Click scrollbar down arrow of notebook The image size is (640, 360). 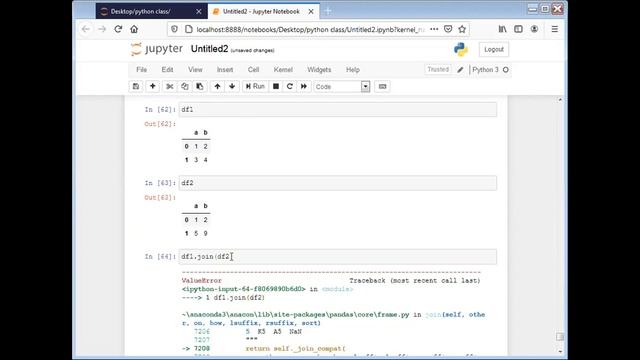tap(560, 351)
